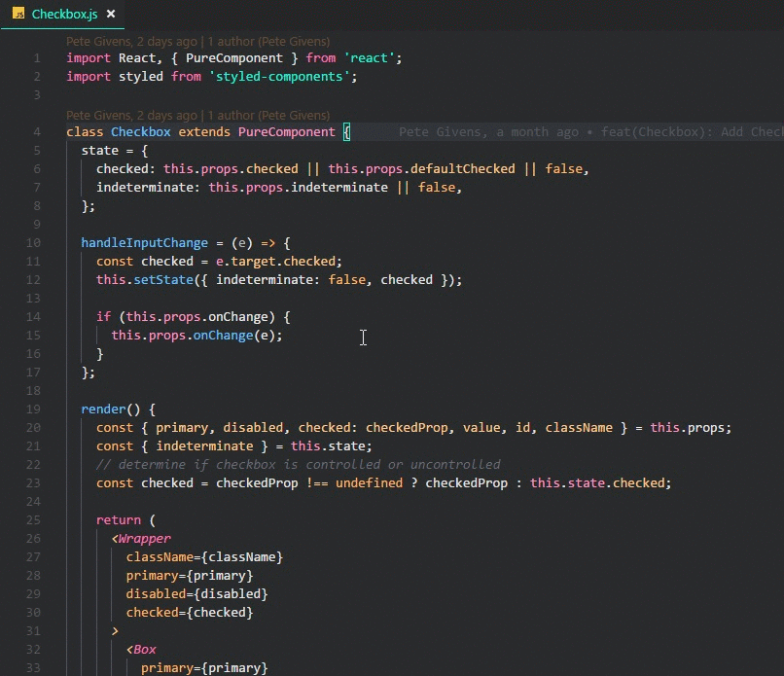Click 'undefined' on line 23

click(x=369, y=483)
